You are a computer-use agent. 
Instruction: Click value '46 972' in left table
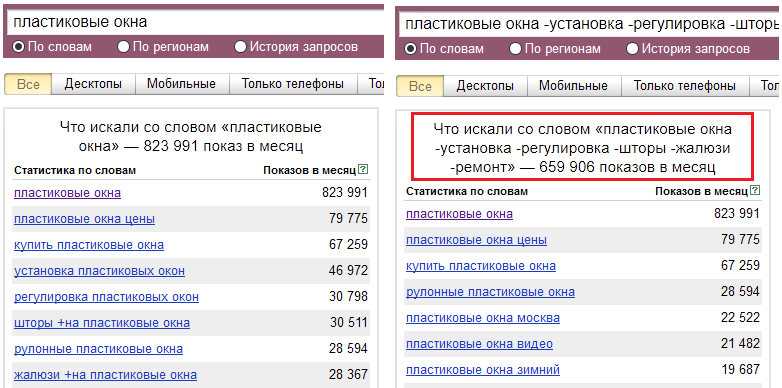(x=348, y=271)
